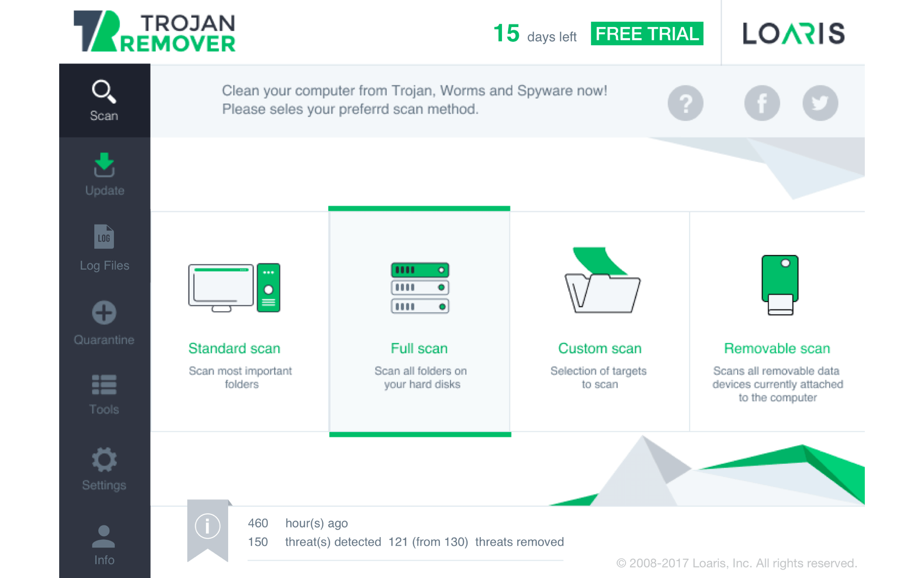This screenshot has height=578, width=924.
Task: Open the Scan section in sidebar
Action: pyautogui.click(x=104, y=101)
